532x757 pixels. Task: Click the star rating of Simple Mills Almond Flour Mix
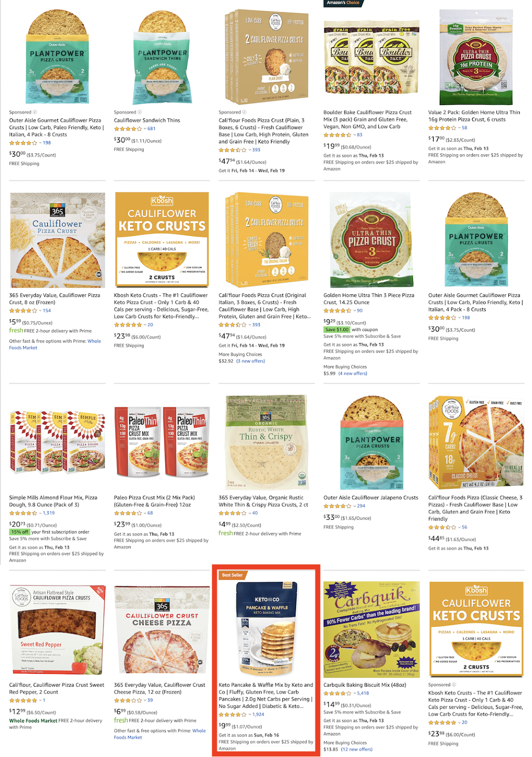coord(23,513)
